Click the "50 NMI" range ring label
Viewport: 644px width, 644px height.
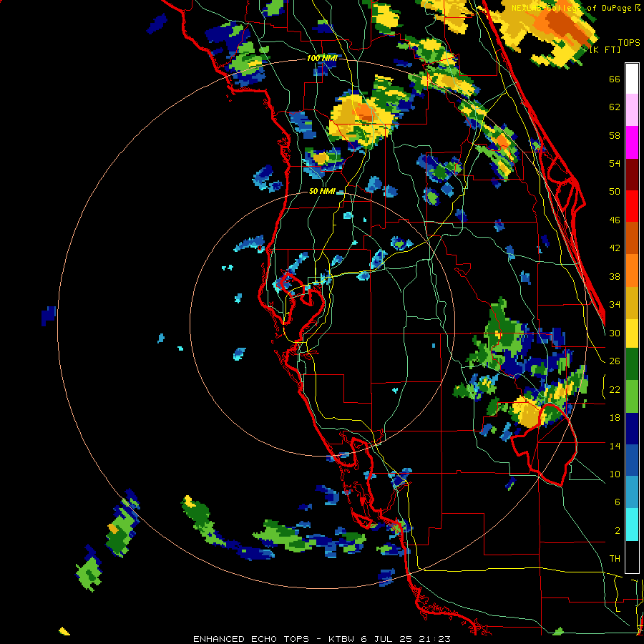pos(322,191)
